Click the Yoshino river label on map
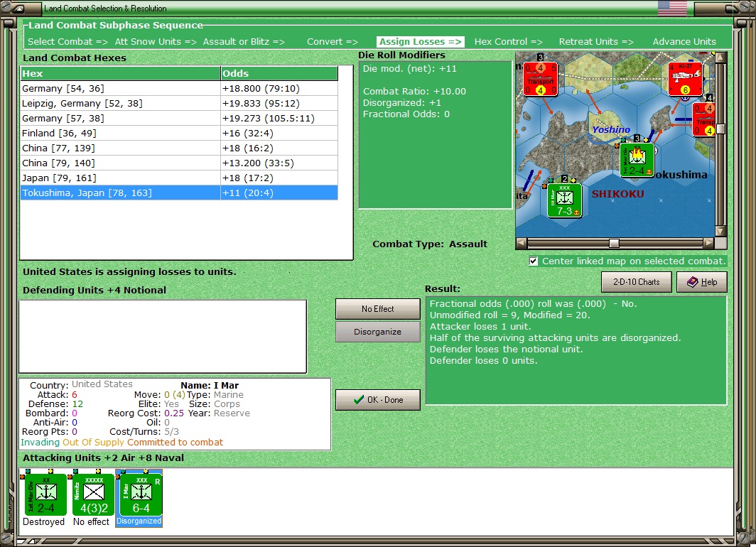756x547 pixels. click(611, 129)
